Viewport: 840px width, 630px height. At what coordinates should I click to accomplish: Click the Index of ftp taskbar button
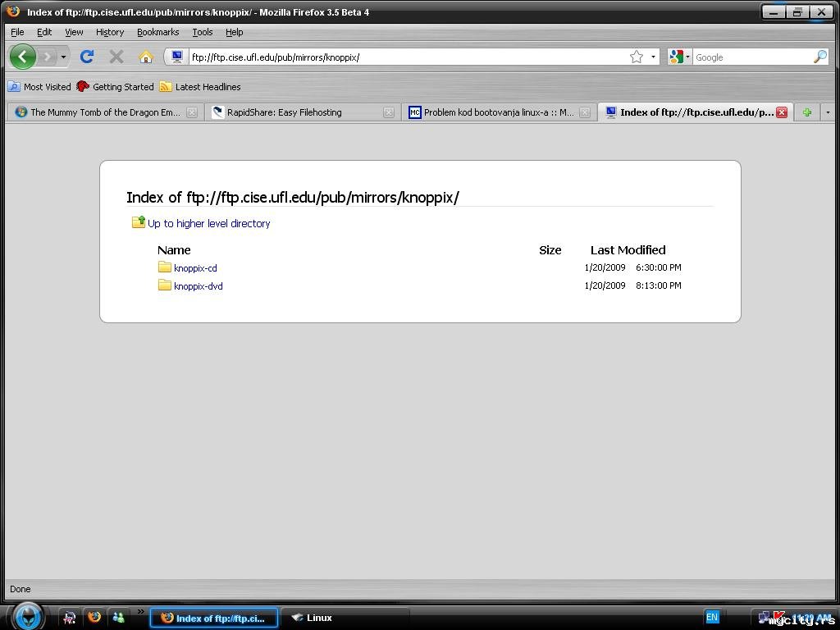tap(214, 618)
